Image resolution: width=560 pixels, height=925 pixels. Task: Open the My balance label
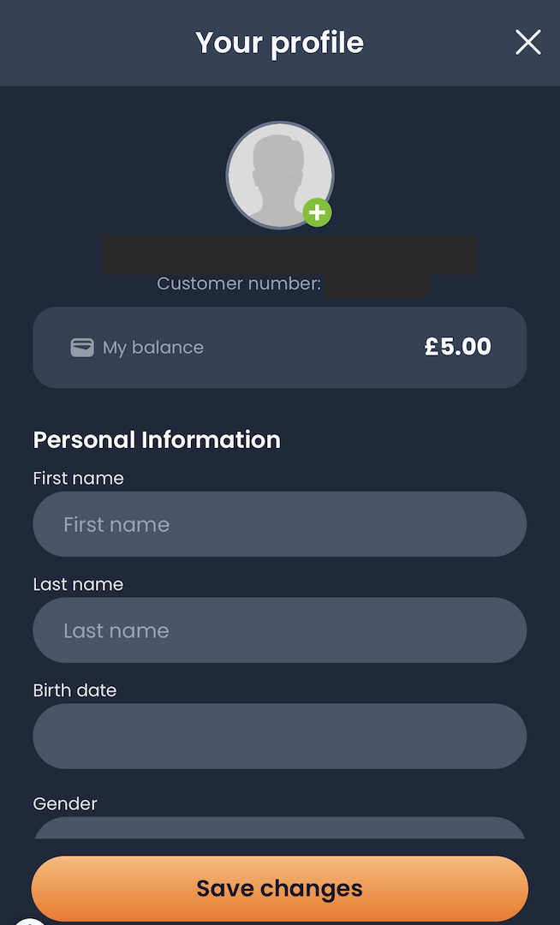tap(153, 348)
